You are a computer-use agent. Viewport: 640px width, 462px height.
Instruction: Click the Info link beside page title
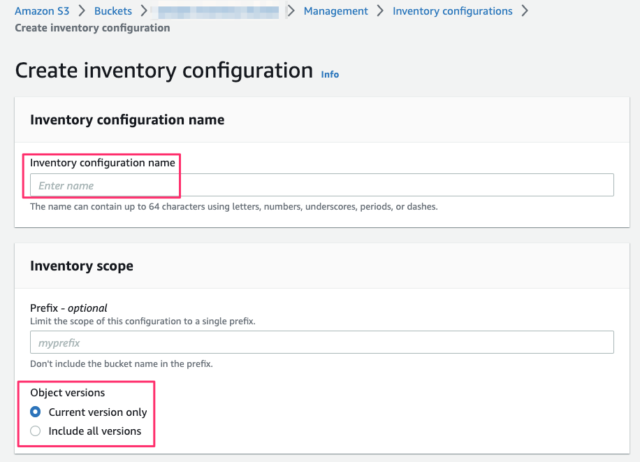coord(329,74)
